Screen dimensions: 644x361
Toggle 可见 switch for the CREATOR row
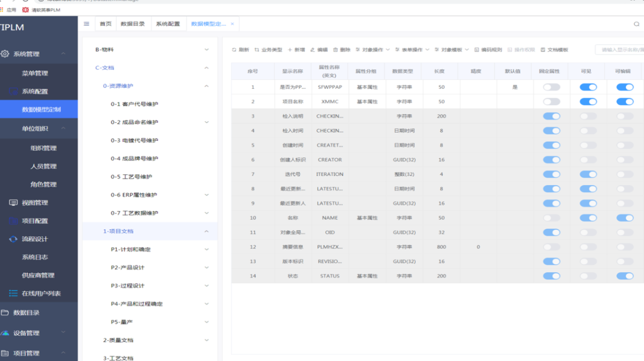pyautogui.click(x=588, y=160)
